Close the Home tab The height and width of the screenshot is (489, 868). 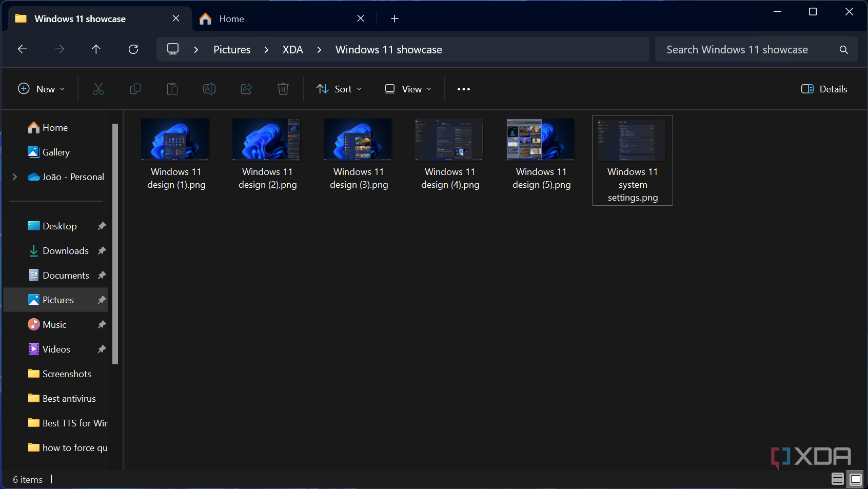361,18
